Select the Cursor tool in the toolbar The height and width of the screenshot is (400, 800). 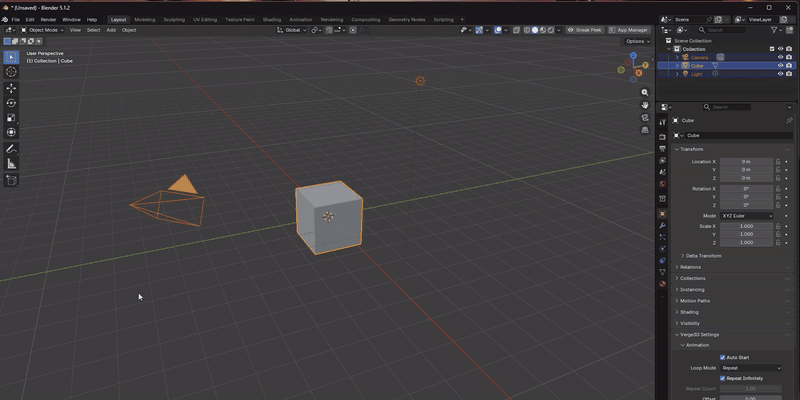[x=11, y=72]
